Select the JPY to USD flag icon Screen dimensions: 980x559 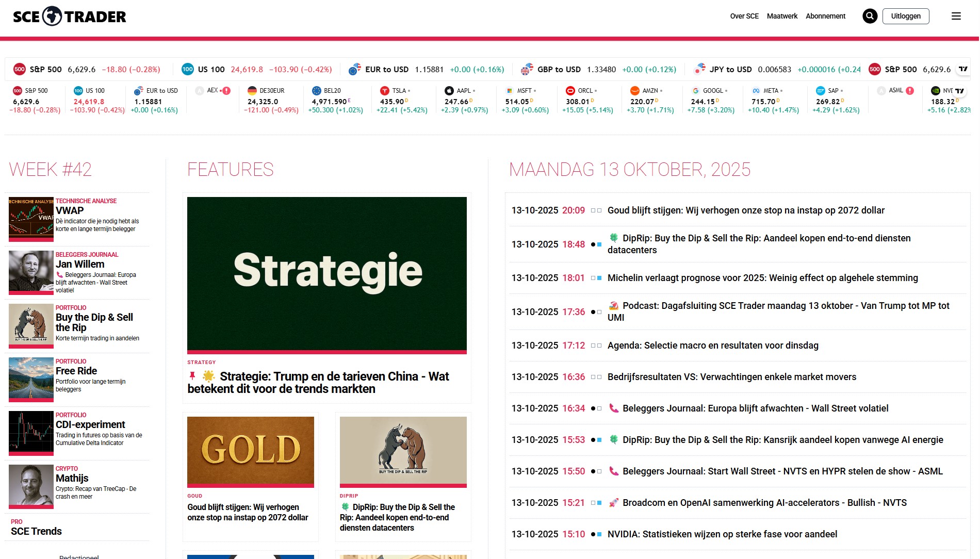pos(699,69)
